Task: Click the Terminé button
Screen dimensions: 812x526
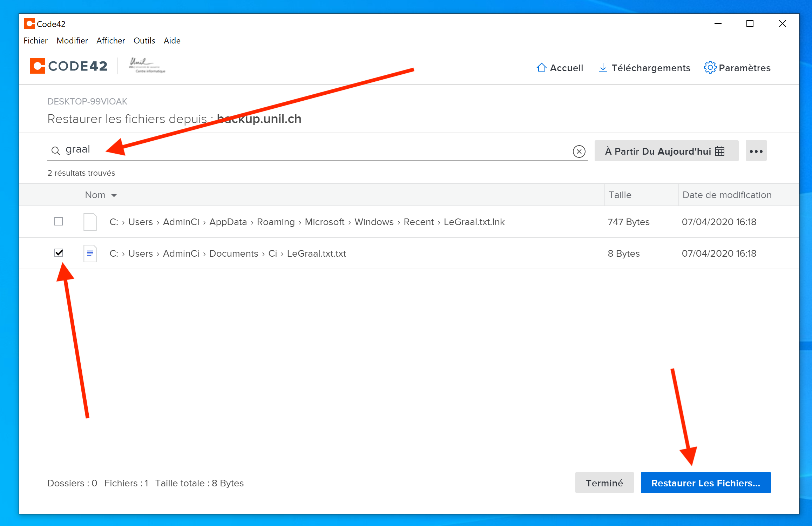Action: point(604,483)
